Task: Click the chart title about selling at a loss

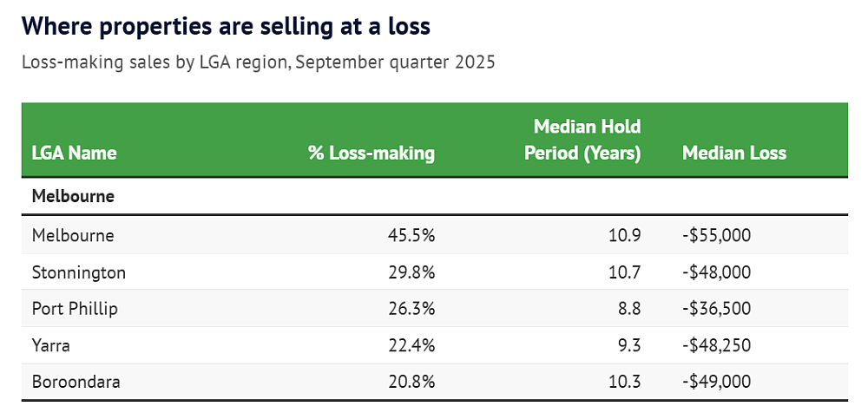Action: [x=226, y=26]
